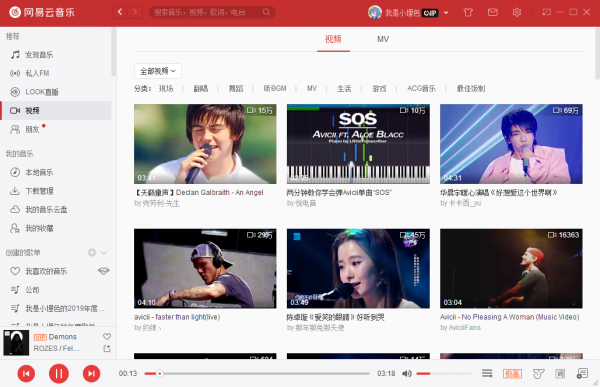This screenshot has width=600, height=387.
Task: Open title 两分钟教你学会弹Avicii单曲'SOS'
Action: pos(339,193)
